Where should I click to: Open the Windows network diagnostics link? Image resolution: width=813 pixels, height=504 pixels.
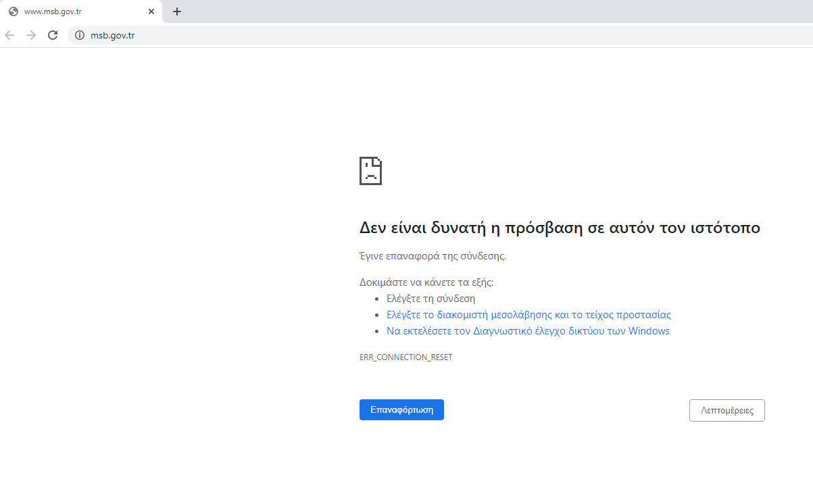pyautogui.click(x=528, y=331)
